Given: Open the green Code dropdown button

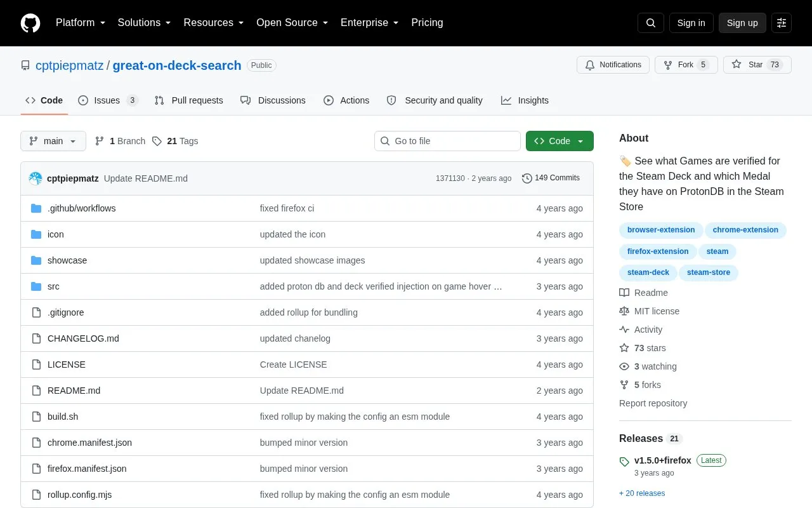Looking at the screenshot, I should tap(560, 141).
